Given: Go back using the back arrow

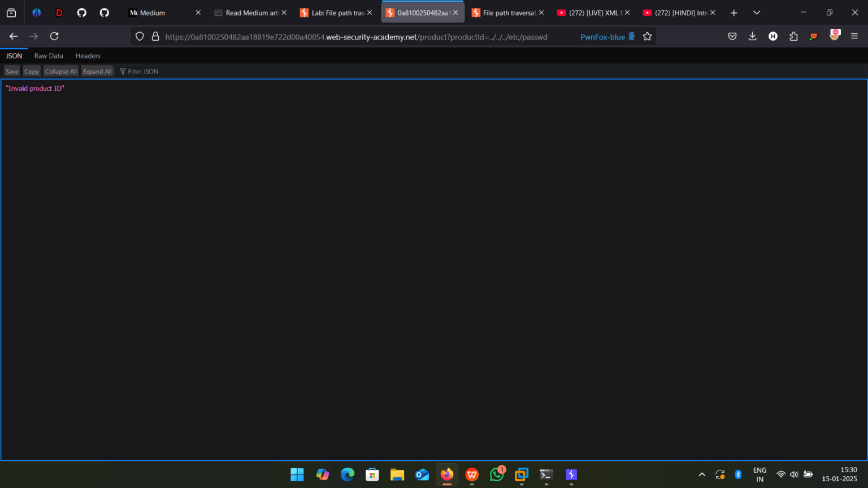Looking at the screenshot, I should [14, 36].
